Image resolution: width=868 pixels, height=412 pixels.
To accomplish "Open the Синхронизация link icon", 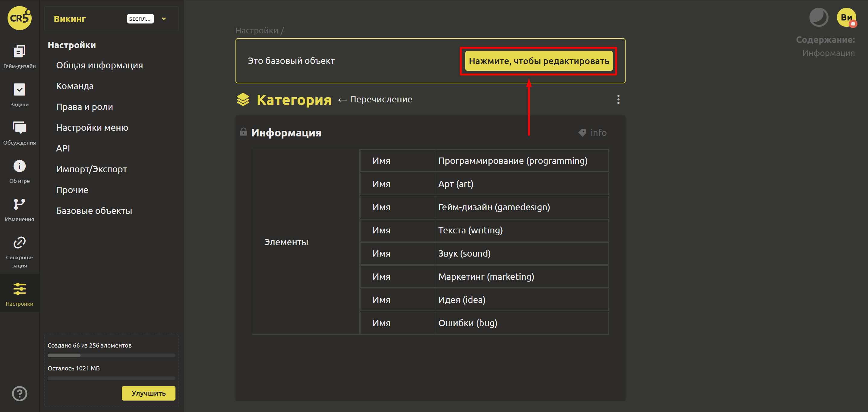I will point(20,242).
